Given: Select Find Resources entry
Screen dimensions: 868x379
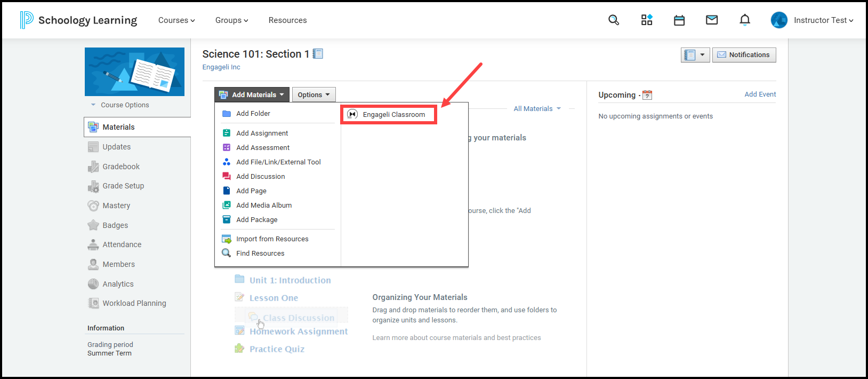Looking at the screenshot, I should 260,254.
